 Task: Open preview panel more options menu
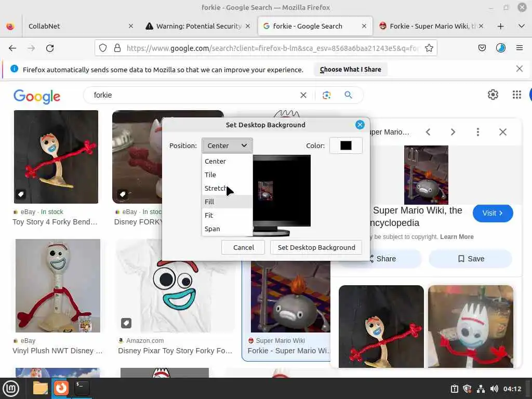pos(478,132)
